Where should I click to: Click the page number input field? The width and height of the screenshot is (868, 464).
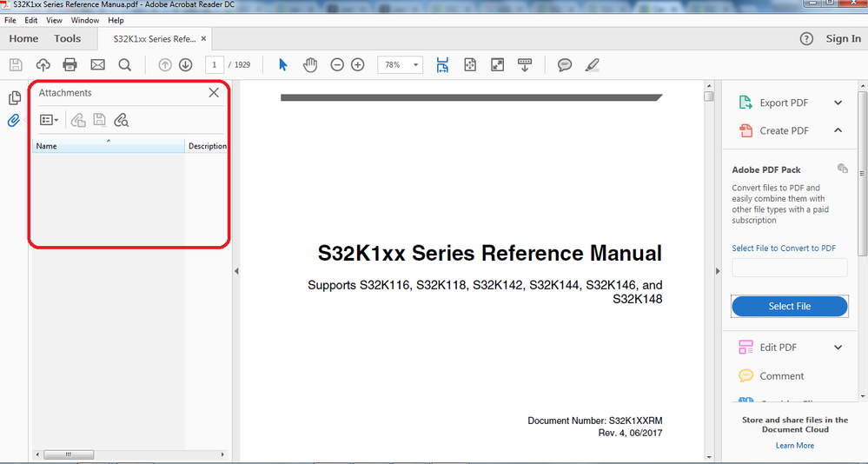215,65
